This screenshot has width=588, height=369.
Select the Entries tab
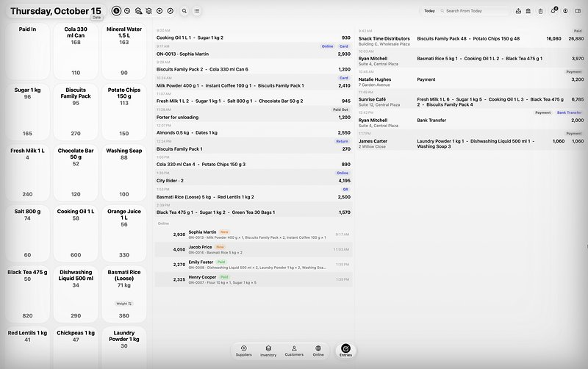345,351
